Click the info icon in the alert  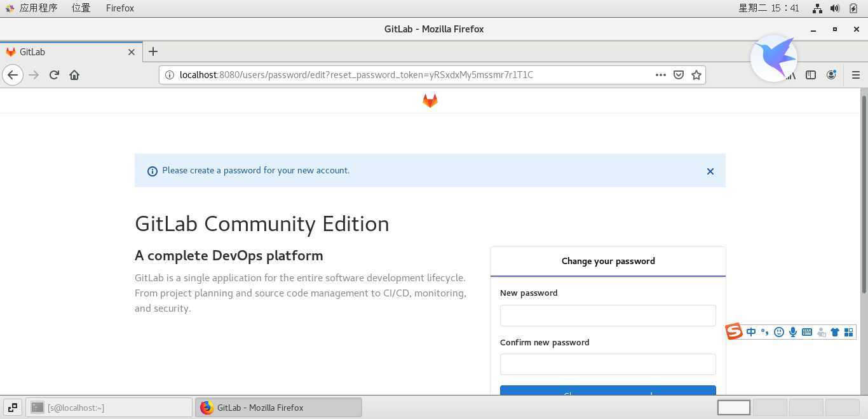tap(153, 171)
